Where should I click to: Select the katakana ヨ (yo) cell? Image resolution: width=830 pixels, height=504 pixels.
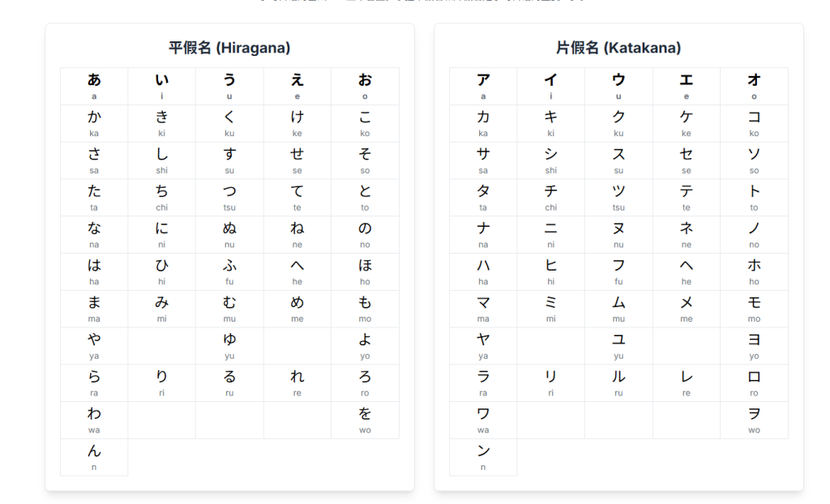(754, 345)
